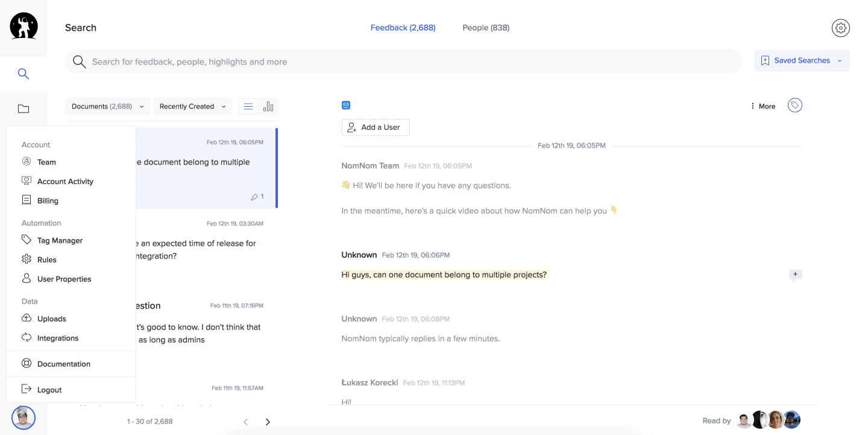This screenshot has height=435, width=868.
Task: Open the folder icon in sidebar
Action: tap(24, 109)
